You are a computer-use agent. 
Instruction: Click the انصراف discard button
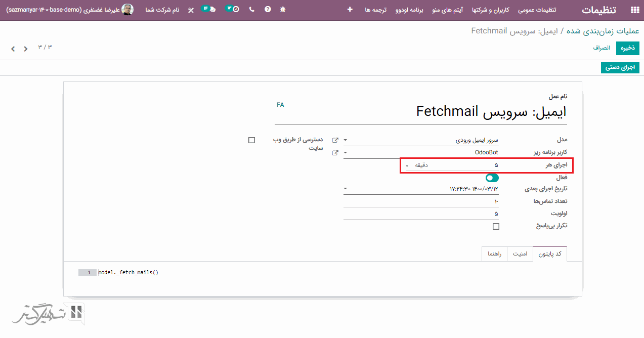click(602, 48)
